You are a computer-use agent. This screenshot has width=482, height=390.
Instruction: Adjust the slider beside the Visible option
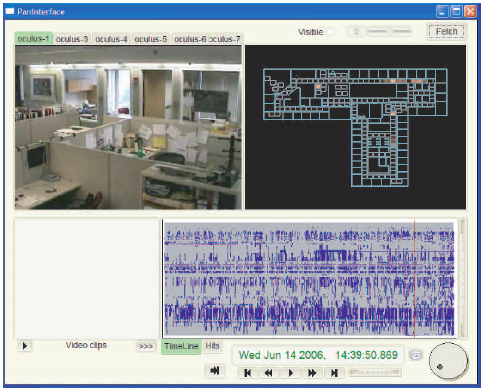pyautogui.click(x=389, y=32)
